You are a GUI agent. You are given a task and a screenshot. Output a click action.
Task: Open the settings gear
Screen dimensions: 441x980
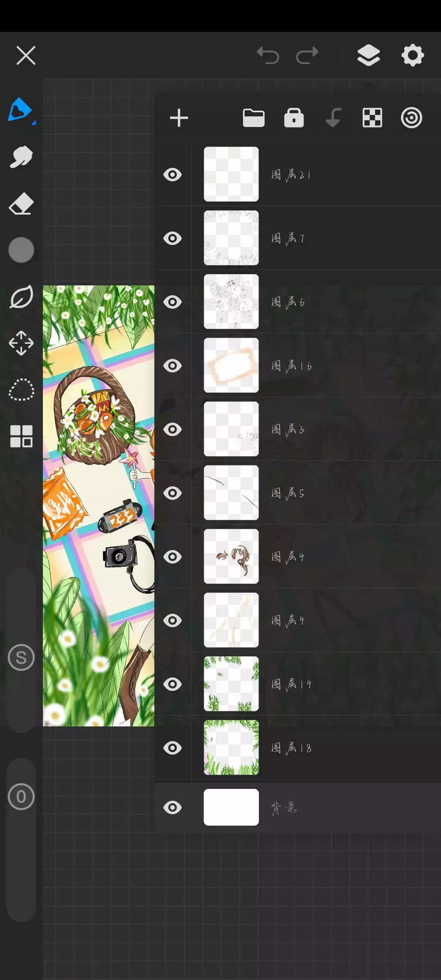(x=412, y=55)
